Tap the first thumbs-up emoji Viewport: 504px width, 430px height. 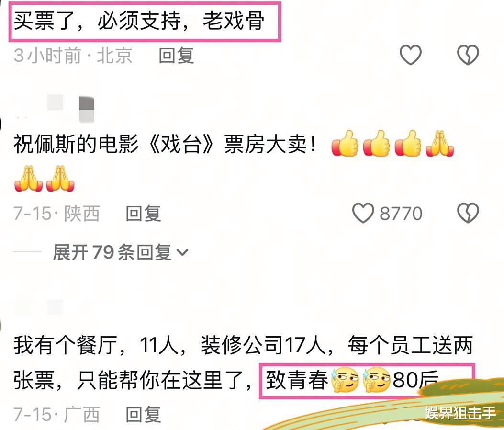point(345,144)
